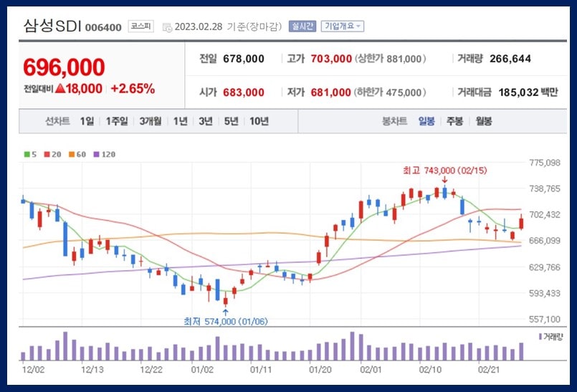Image resolution: width=577 pixels, height=392 pixels.
Task: Click the 702,432 price axis label
Action: click(545, 214)
